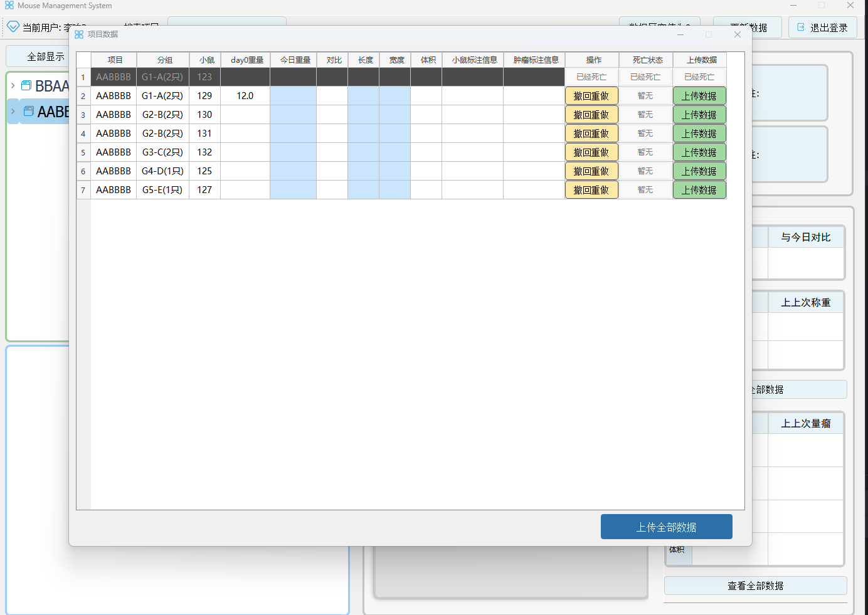Click the 上传全部数据 button

pyautogui.click(x=666, y=527)
